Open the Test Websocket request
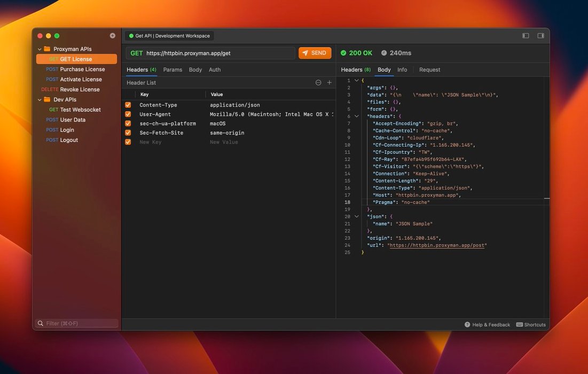 pyautogui.click(x=76, y=110)
